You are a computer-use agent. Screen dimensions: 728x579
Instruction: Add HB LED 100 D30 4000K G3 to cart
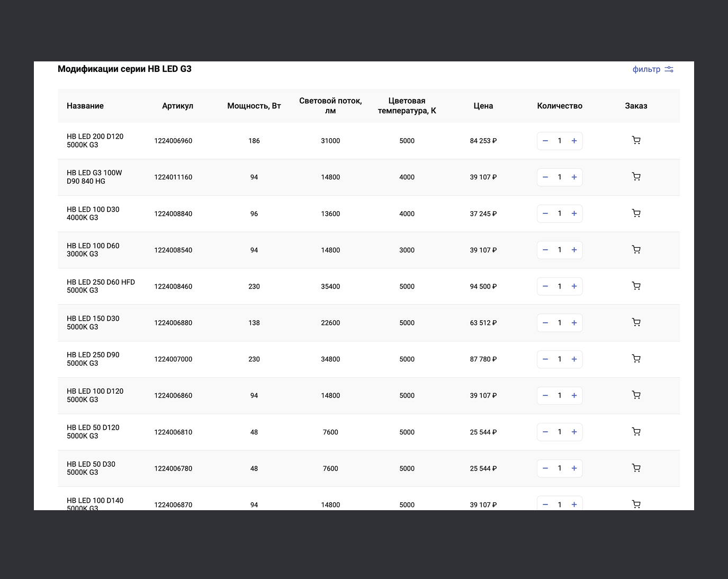click(636, 213)
